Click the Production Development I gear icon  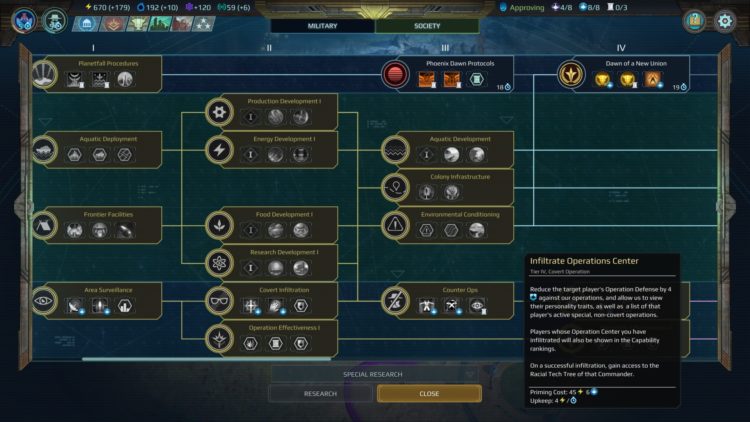(x=219, y=112)
